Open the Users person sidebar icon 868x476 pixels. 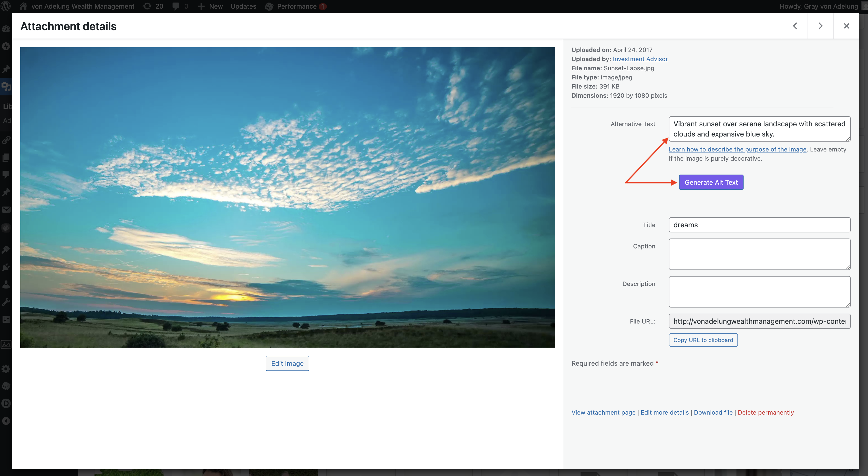point(6,285)
